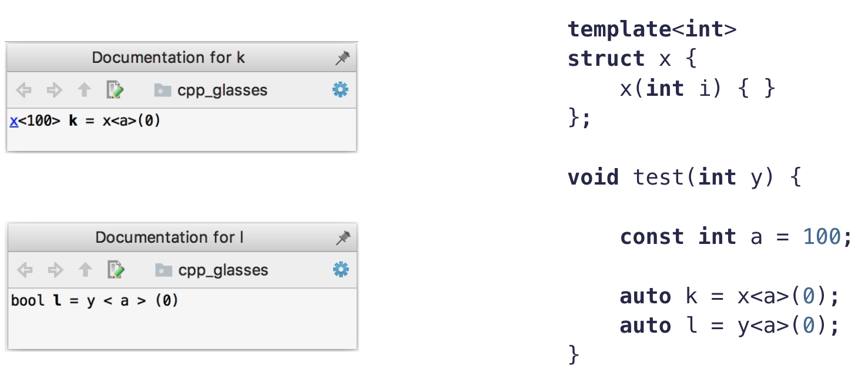
Task: Pin the Documentation for k popup
Action: tap(342, 58)
